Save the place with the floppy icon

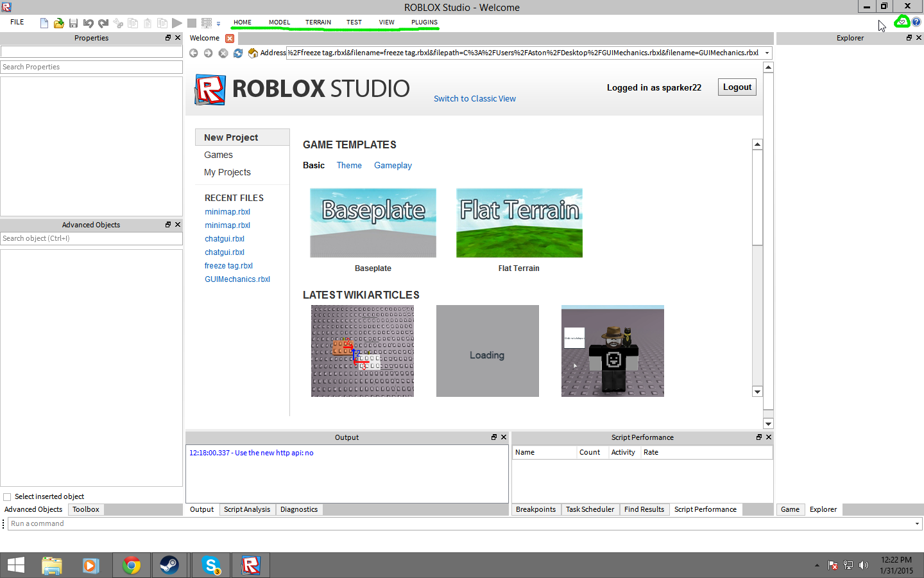pos(73,23)
